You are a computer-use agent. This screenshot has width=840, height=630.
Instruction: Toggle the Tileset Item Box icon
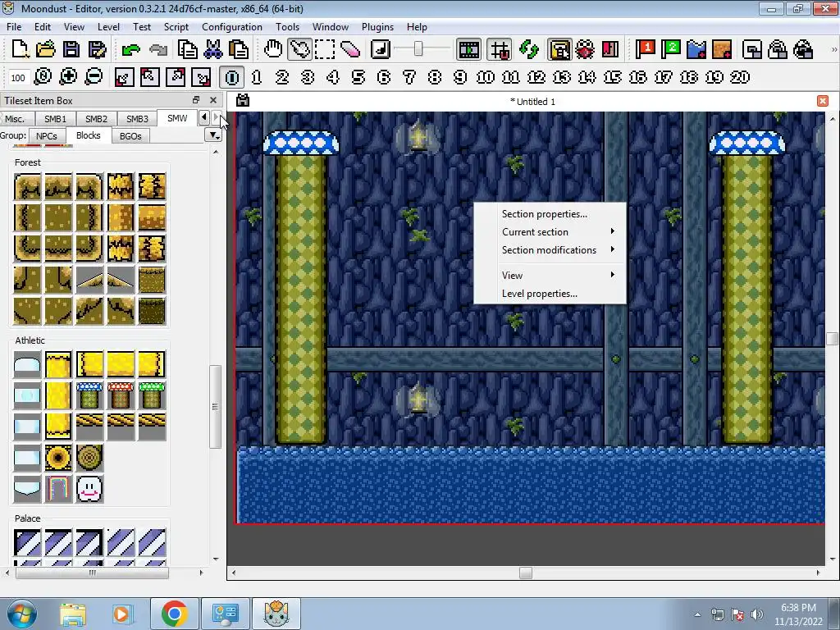[x=559, y=49]
